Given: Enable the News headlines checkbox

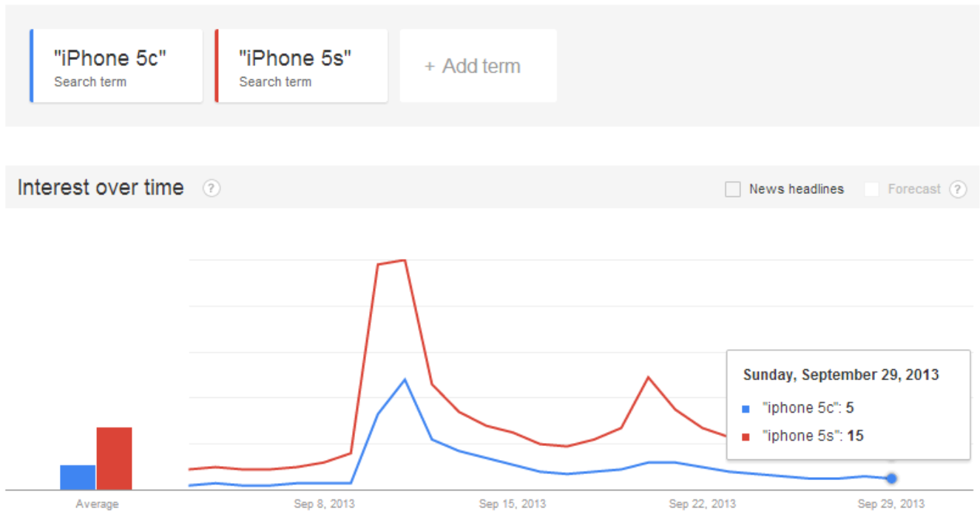Looking at the screenshot, I should (x=732, y=189).
